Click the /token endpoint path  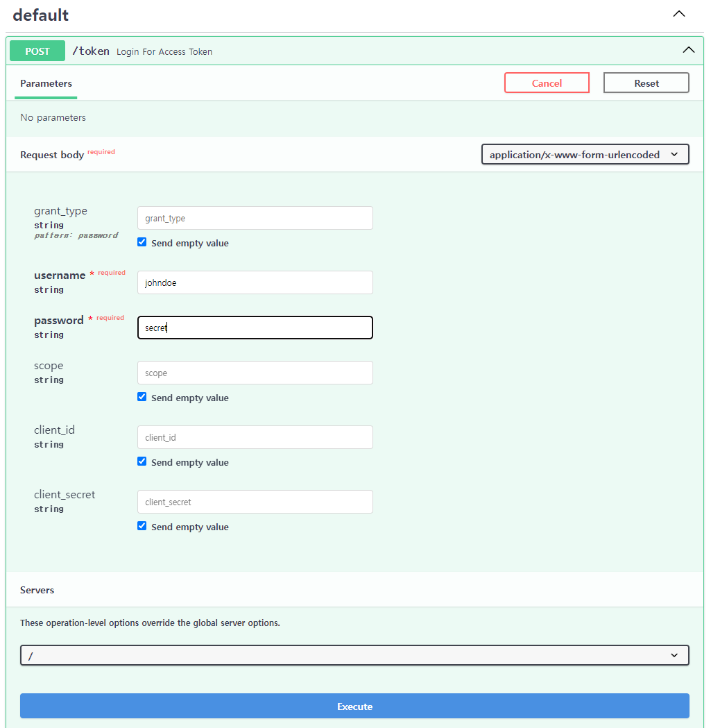click(91, 51)
